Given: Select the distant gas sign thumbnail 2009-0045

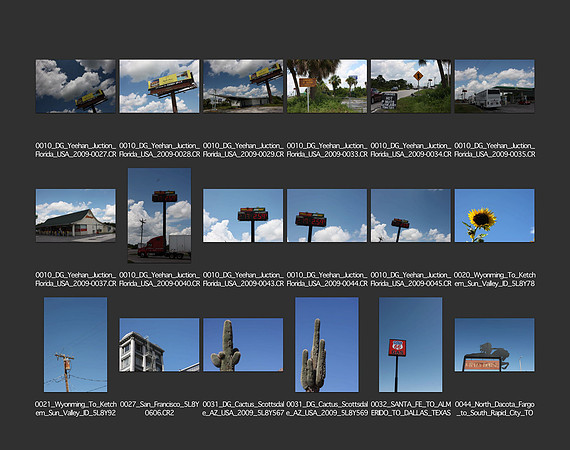Looking at the screenshot, I should pyautogui.click(x=411, y=215).
